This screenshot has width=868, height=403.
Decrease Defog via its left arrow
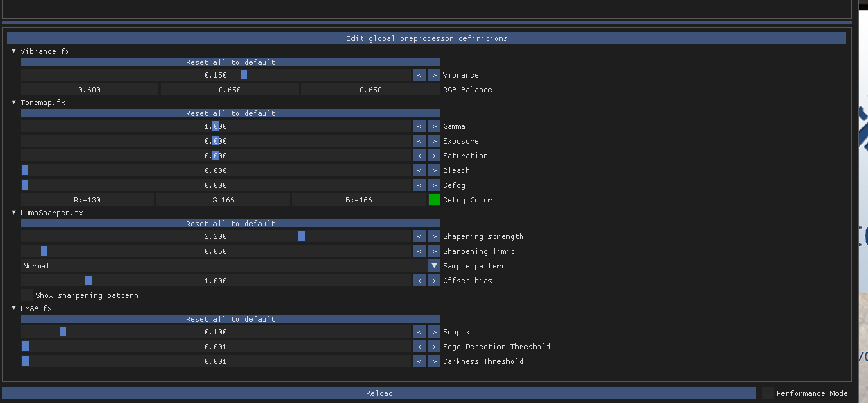[419, 185]
